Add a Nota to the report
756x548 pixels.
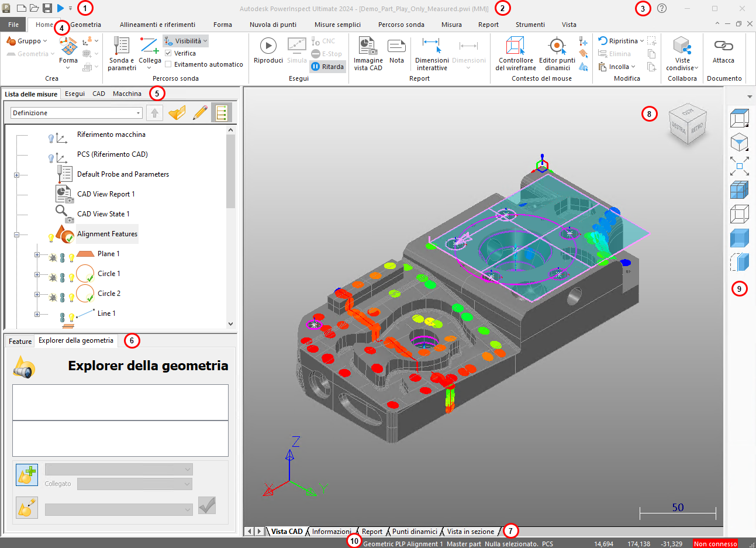[396, 50]
